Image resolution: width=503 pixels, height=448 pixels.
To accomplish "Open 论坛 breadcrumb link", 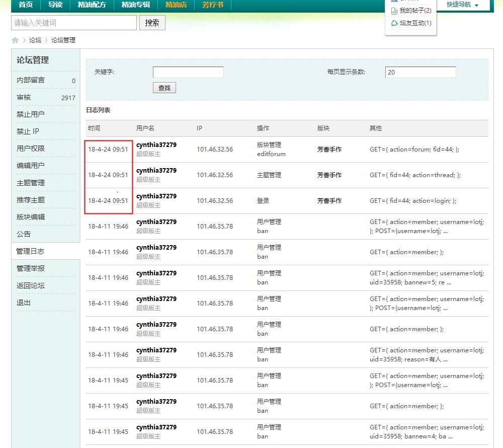I will coord(35,40).
